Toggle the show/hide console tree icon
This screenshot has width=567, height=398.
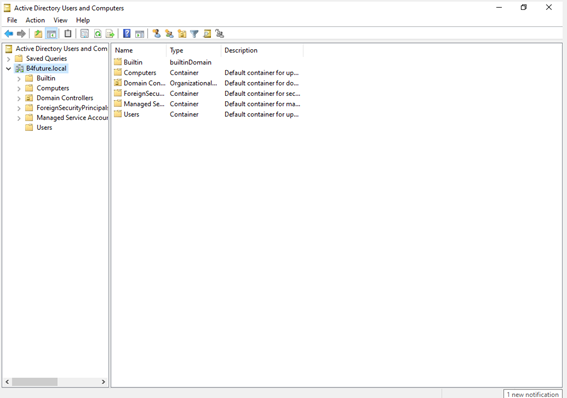click(52, 34)
